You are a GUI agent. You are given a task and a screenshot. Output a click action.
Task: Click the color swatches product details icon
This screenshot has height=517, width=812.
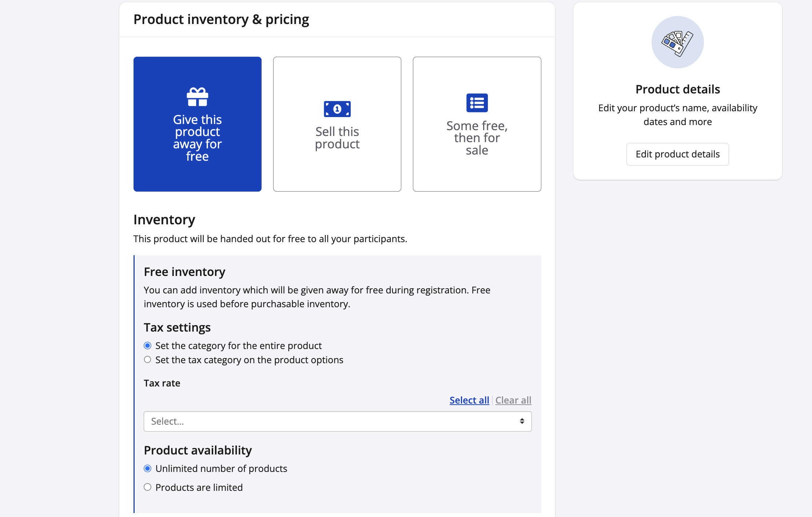coord(677,43)
